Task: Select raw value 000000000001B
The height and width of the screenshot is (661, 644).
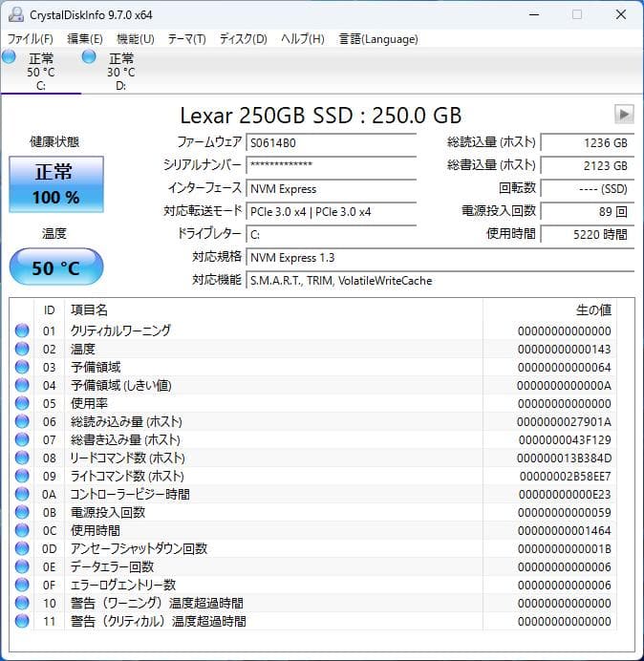Action: click(565, 548)
